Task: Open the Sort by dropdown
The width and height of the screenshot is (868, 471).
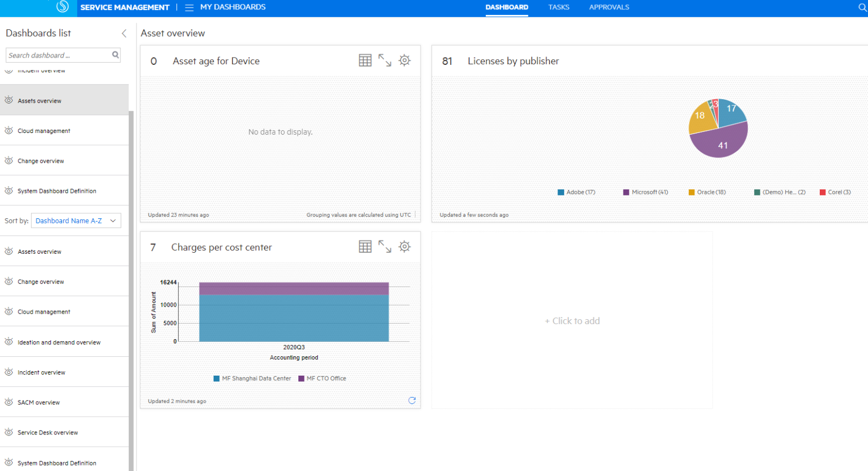Action: (x=75, y=221)
